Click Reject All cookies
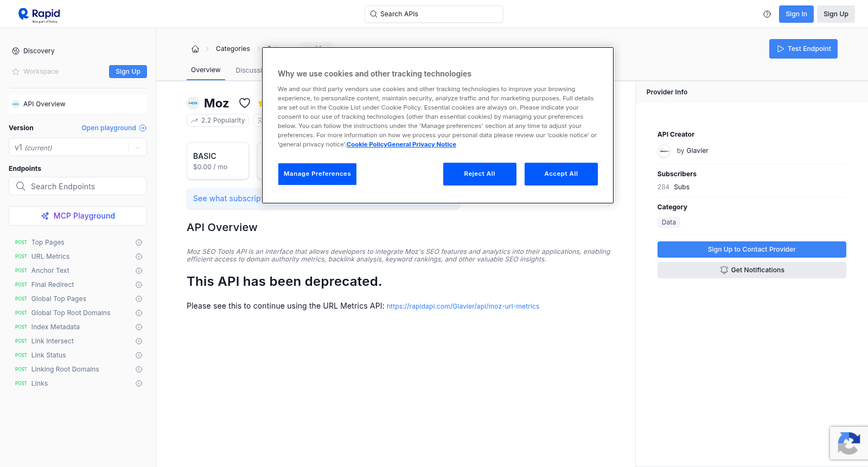The width and height of the screenshot is (868, 467). pyautogui.click(x=480, y=174)
